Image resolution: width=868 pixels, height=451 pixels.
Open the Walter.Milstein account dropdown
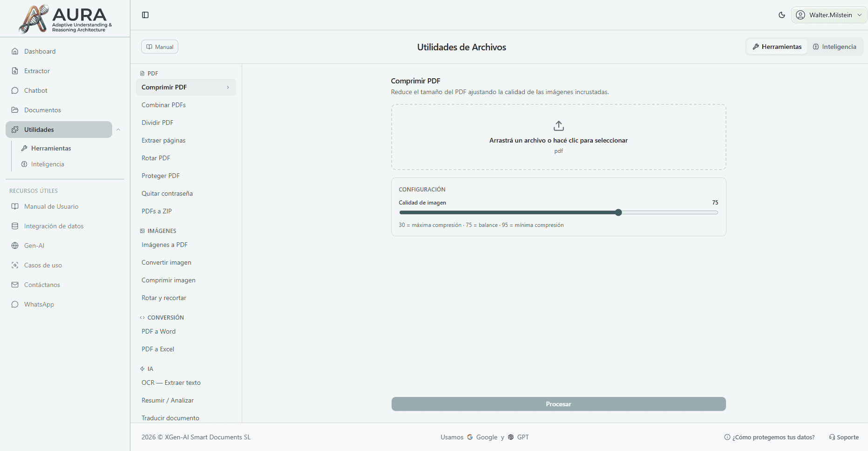click(x=828, y=15)
